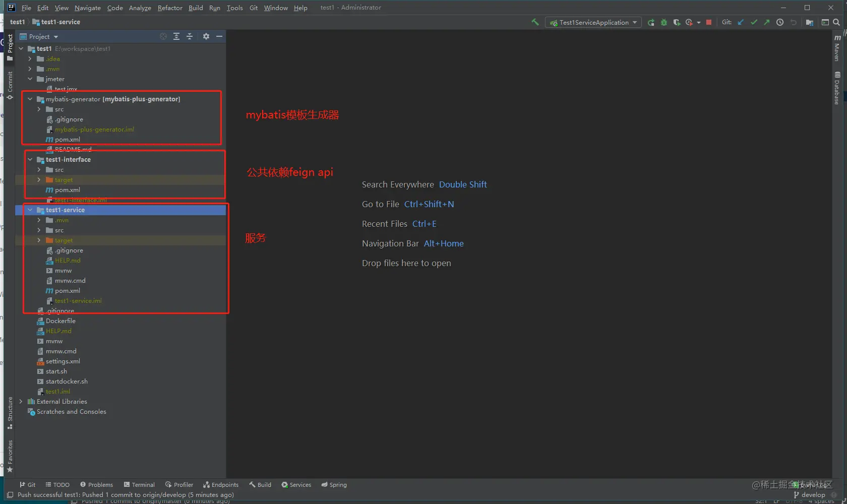Open the Problems tool window tab
The image size is (847, 504).
(96, 485)
